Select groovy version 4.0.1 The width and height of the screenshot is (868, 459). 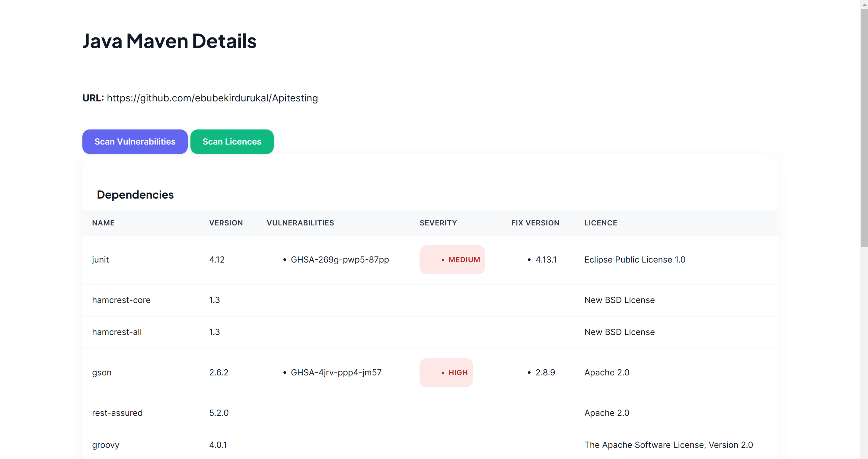[x=218, y=445]
